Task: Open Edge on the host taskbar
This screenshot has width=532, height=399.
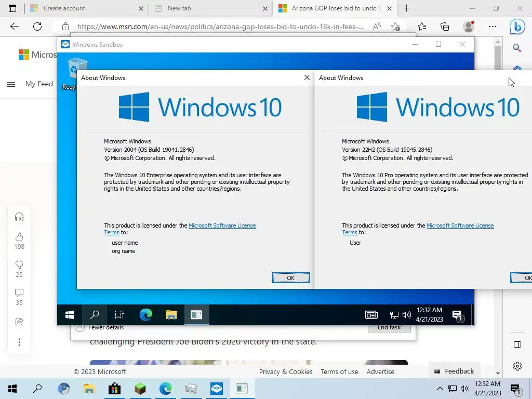Action: click(166, 389)
